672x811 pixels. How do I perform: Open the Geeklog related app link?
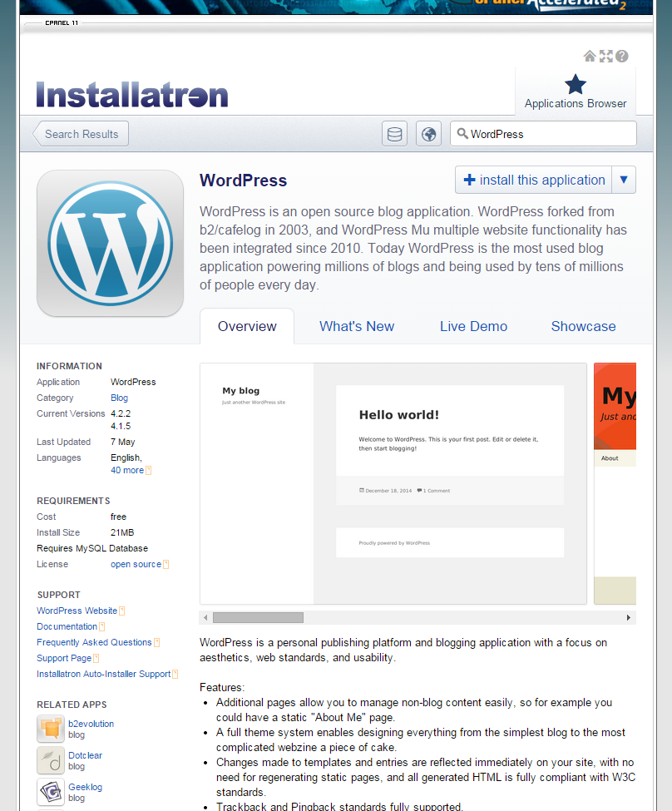pos(86,787)
